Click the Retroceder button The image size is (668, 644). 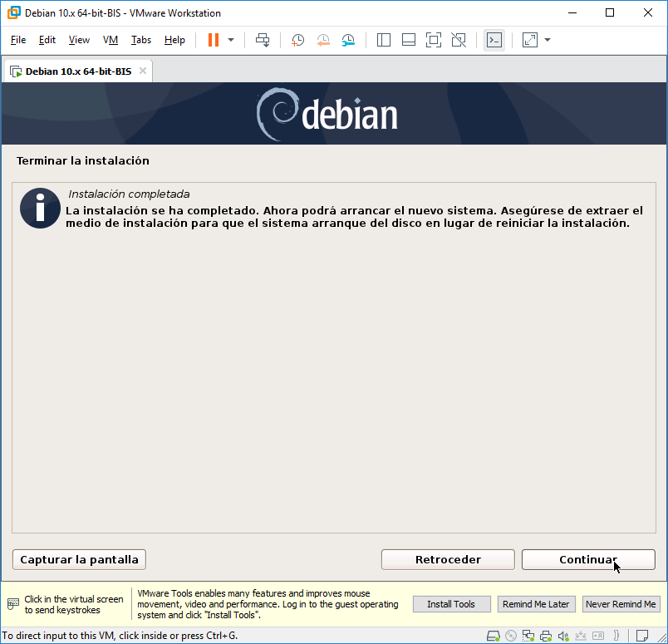pos(448,559)
